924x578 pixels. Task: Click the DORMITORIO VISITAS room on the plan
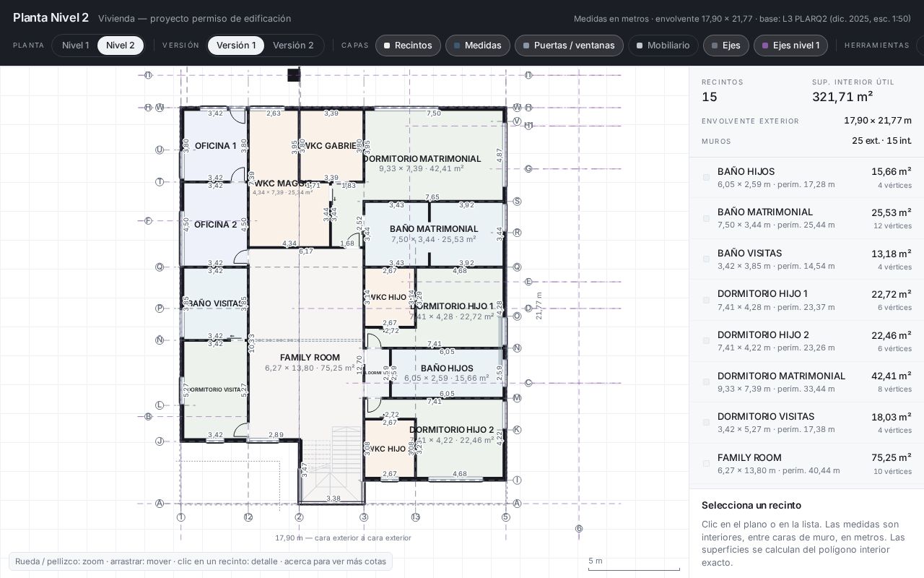(215, 390)
